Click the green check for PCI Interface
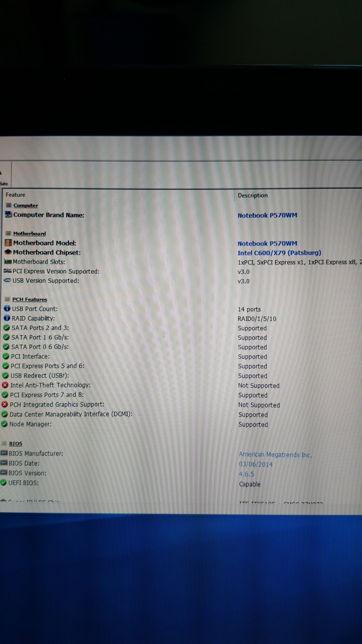Image resolution: width=362 pixels, height=644 pixels. click(6, 356)
